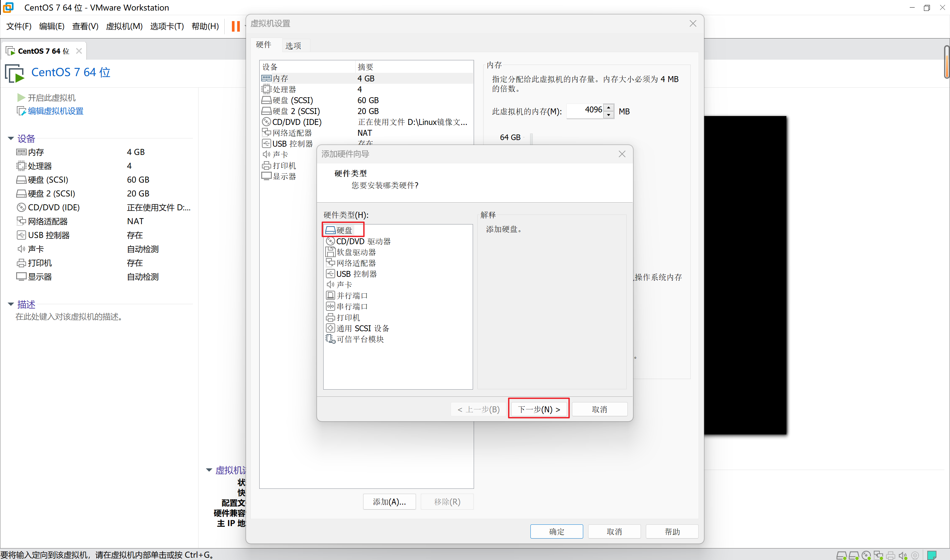Click the memory size input field
The width and height of the screenshot is (950, 560).
pyautogui.click(x=585, y=110)
